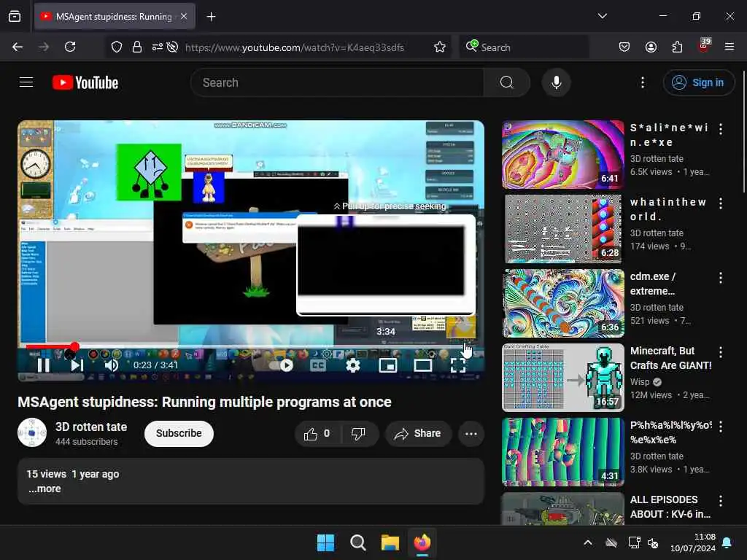Open Firefox extensions puzzle icon

pos(677,47)
